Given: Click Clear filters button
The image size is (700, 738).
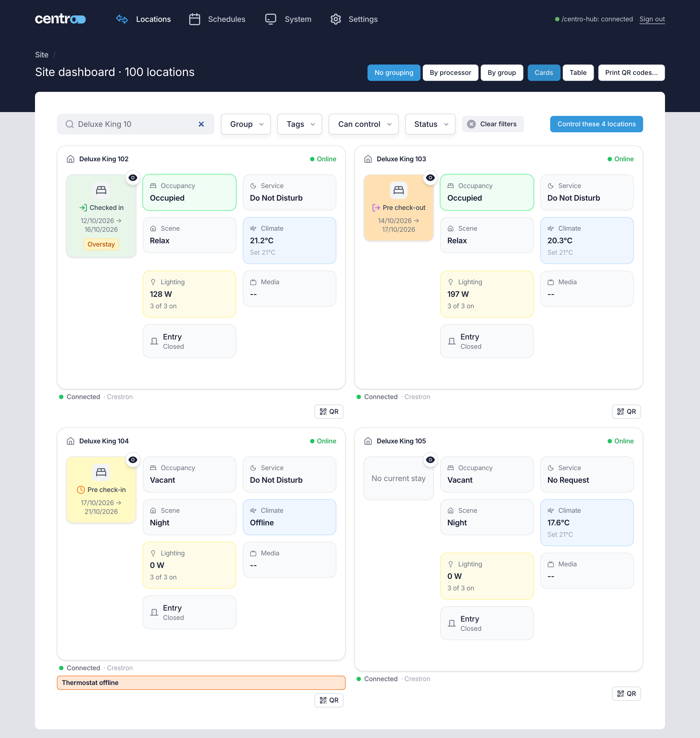Looking at the screenshot, I should pos(492,124).
